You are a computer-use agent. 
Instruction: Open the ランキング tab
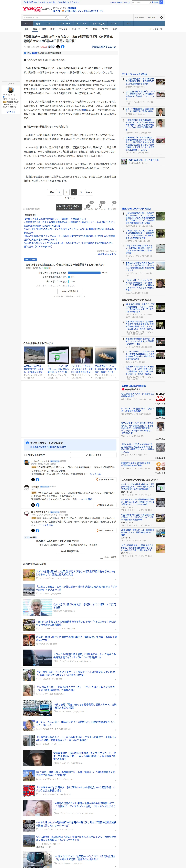(x=115, y=24)
